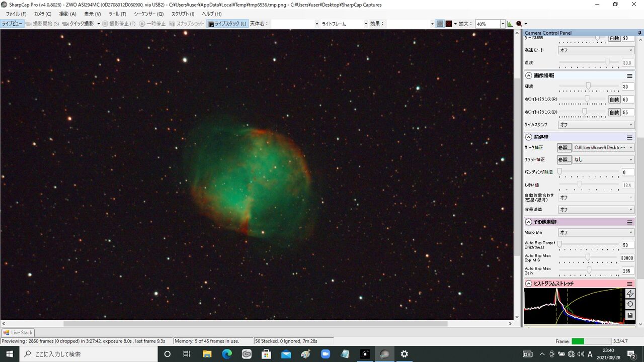Open the 拡大 40% zoom dropdown

point(502,24)
